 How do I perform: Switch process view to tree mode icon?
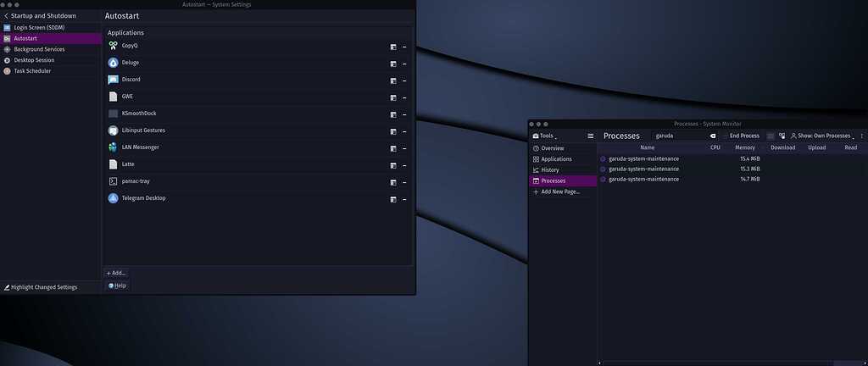[782, 136]
